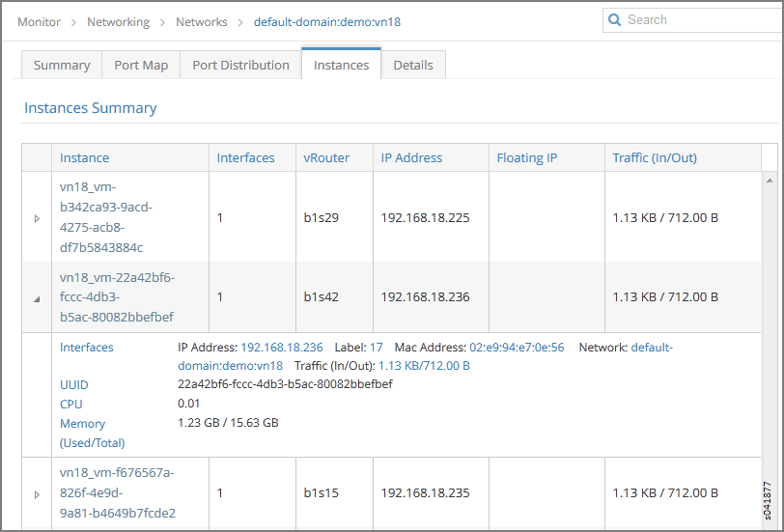
Task: Sort by the vRouter column header
Action: click(x=326, y=157)
